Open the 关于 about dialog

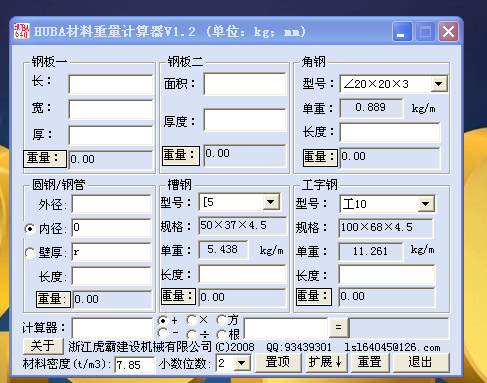[43, 346]
